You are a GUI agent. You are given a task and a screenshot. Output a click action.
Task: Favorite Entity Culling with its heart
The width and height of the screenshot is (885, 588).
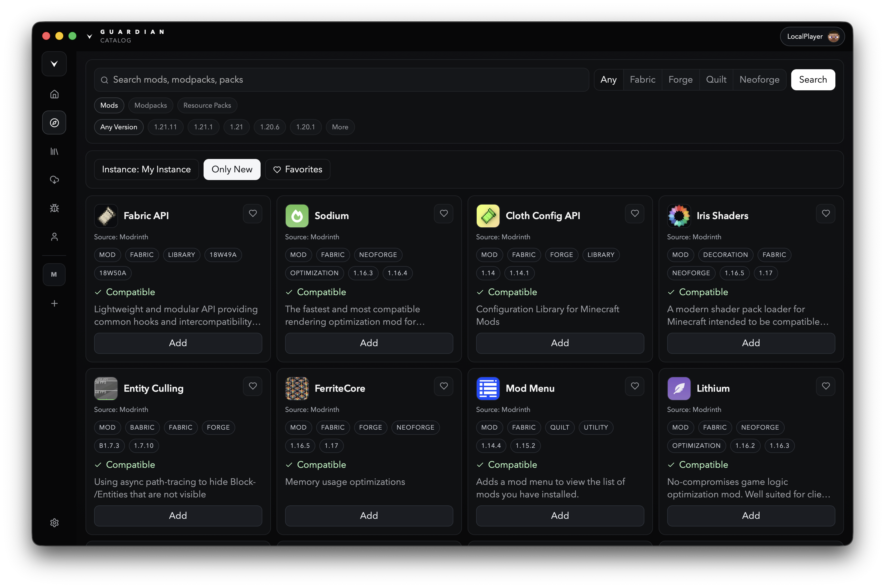[253, 386]
